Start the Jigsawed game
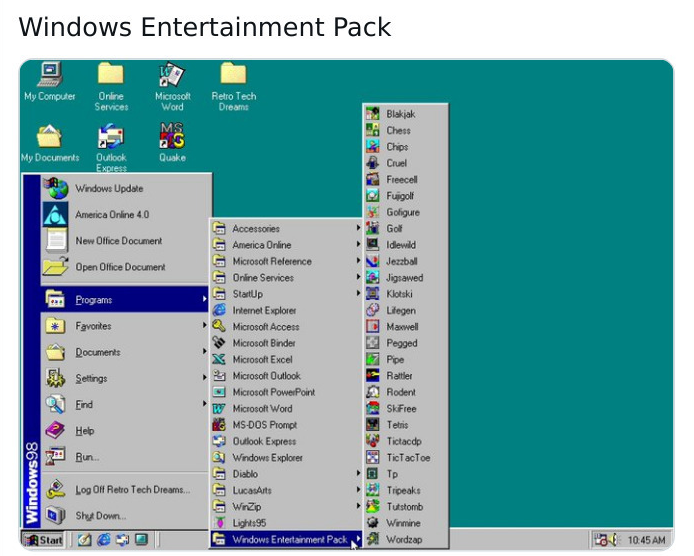694x556 pixels. pos(406,278)
